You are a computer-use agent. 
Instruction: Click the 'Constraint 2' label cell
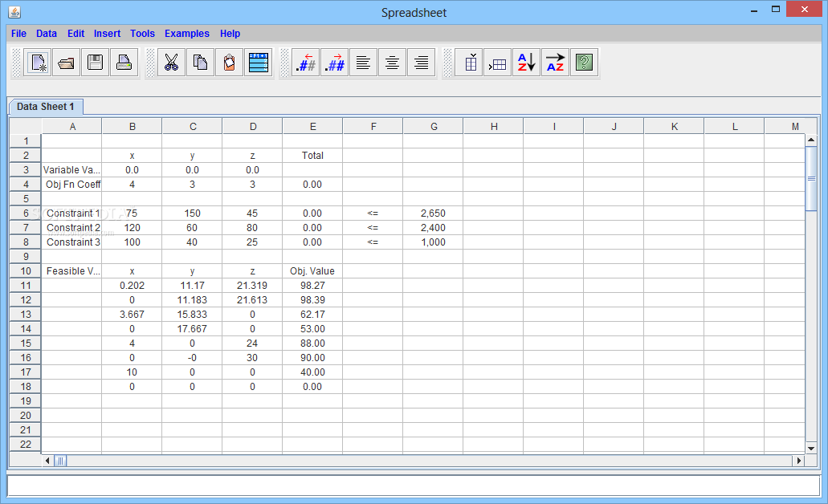71,227
